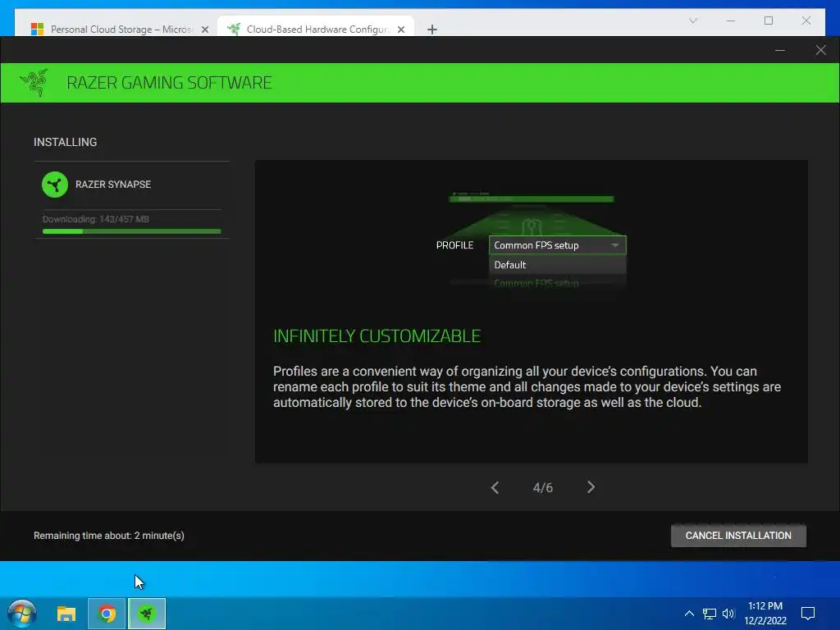This screenshot has height=630, width=840.
Task: Click the download progress bar
Action: 132,231
